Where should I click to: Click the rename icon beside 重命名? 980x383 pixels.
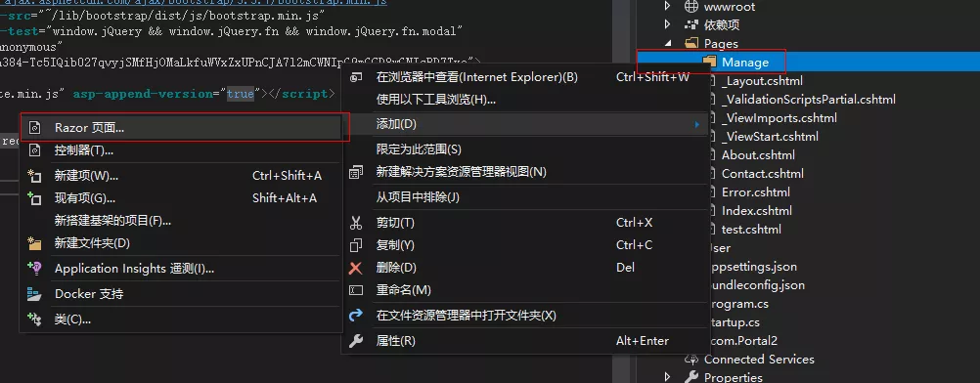point(356,290)
